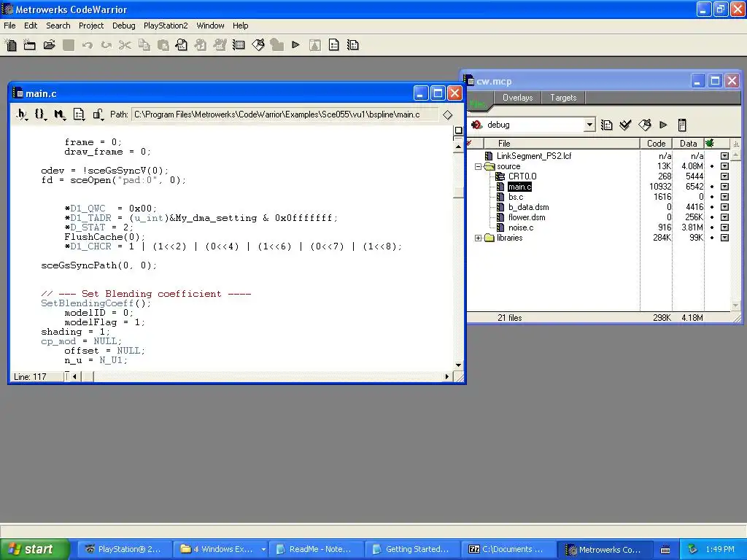Click the Run arrow in cw.mcp window
This screenshot has width=747, height=560.
coord(663,125)
